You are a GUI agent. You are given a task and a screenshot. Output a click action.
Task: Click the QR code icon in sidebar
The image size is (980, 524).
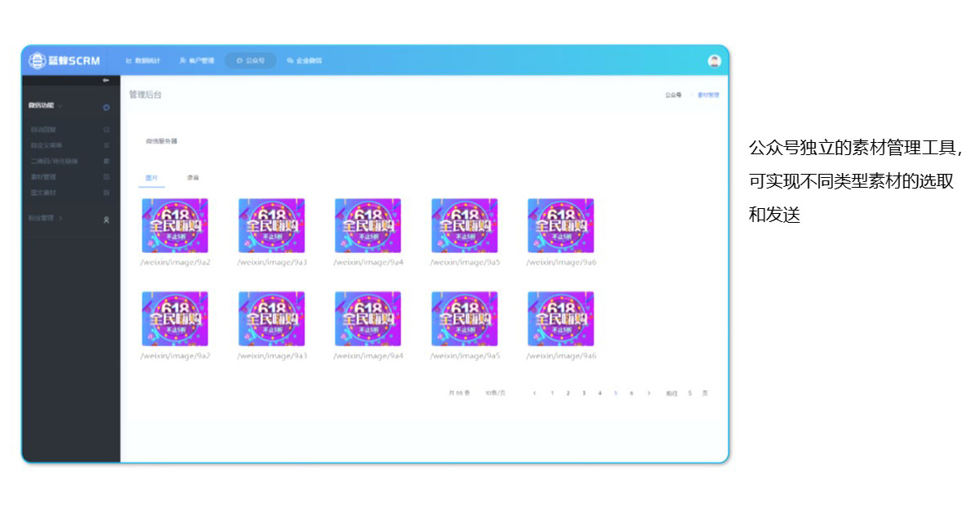coord(106,161)
